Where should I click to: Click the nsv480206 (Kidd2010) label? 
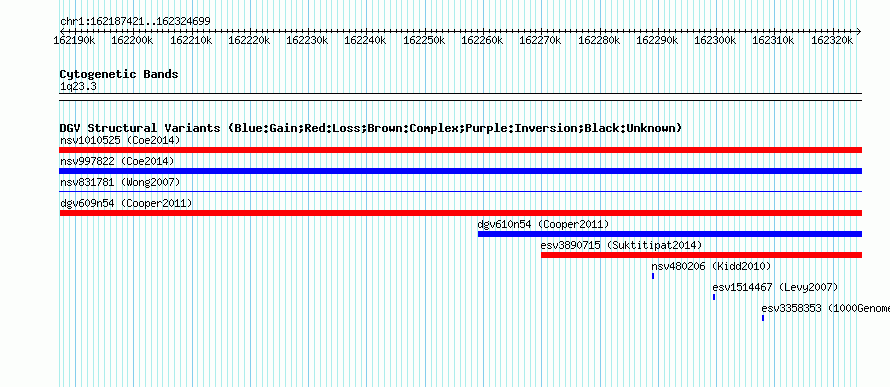[x=711, y=266]
